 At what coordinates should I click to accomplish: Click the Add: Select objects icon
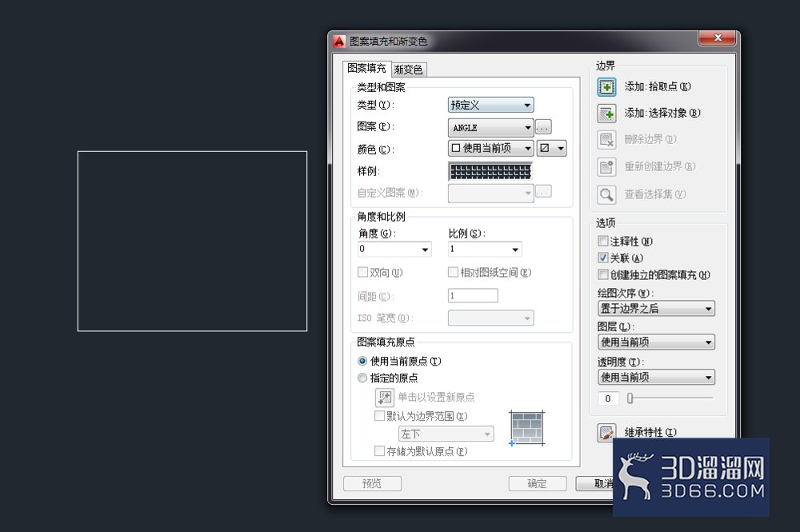[x=606, y=114]
